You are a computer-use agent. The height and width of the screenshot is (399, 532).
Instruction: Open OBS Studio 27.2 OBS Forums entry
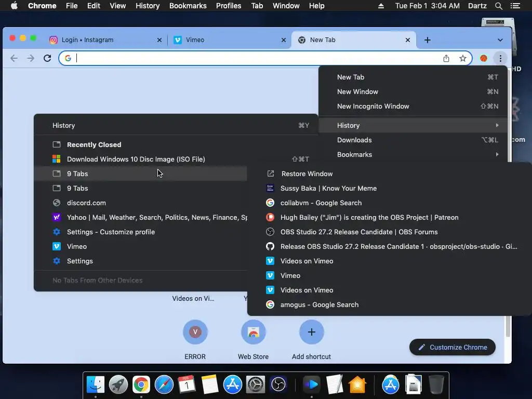point(390,232)
